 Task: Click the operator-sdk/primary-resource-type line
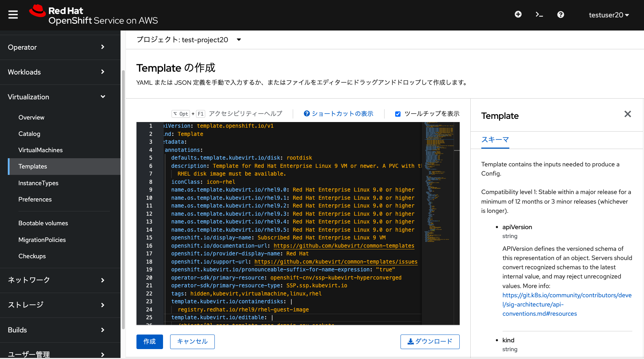(x=259, y=286)
